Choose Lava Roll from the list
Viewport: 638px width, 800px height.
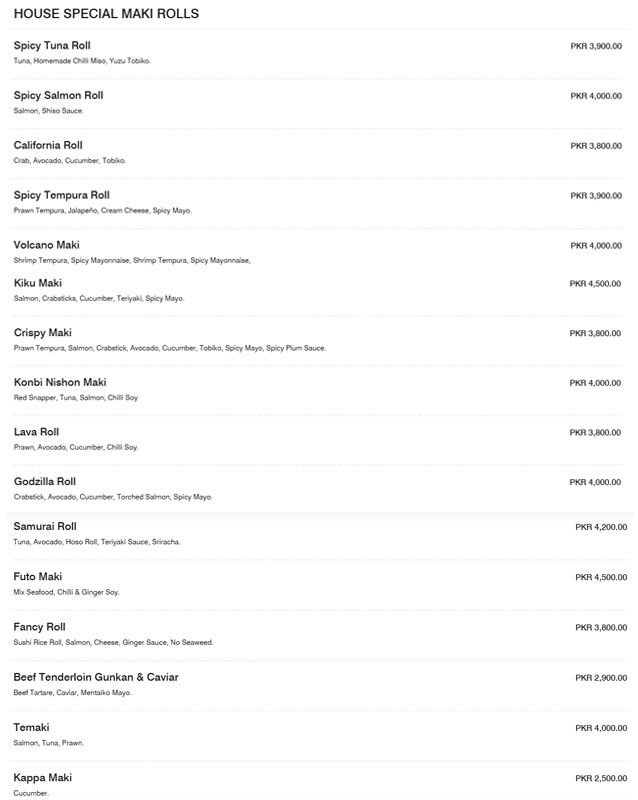[x=36, y=432]
